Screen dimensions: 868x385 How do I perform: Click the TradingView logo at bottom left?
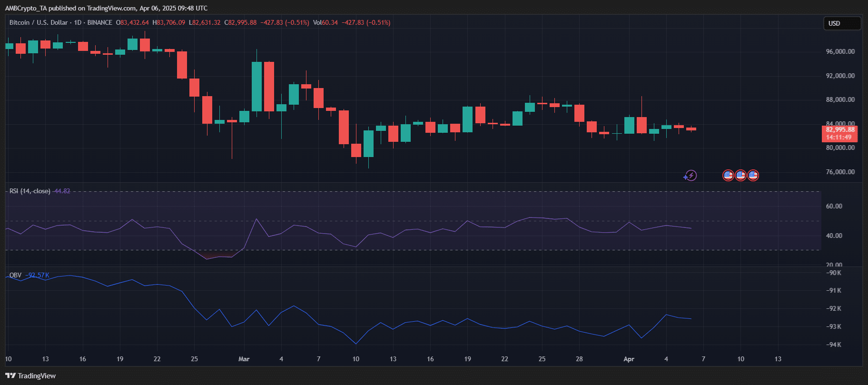pyautogui.click(x=30, y=376)
